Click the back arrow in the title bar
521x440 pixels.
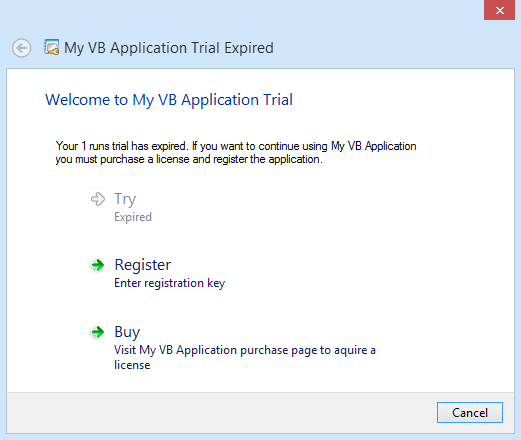(22, 48)
